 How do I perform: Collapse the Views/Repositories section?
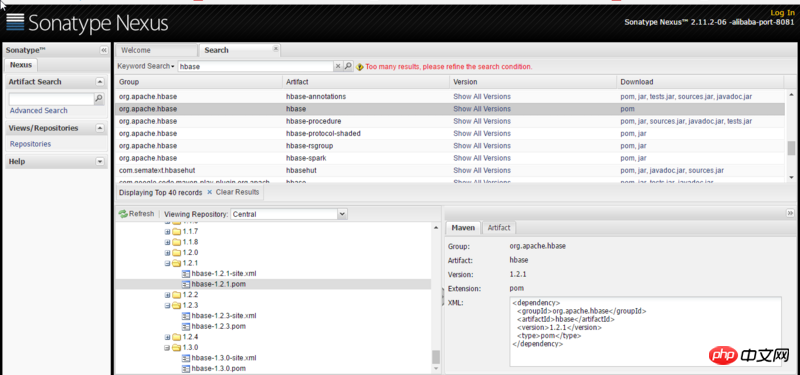click(x=100, y=128)
